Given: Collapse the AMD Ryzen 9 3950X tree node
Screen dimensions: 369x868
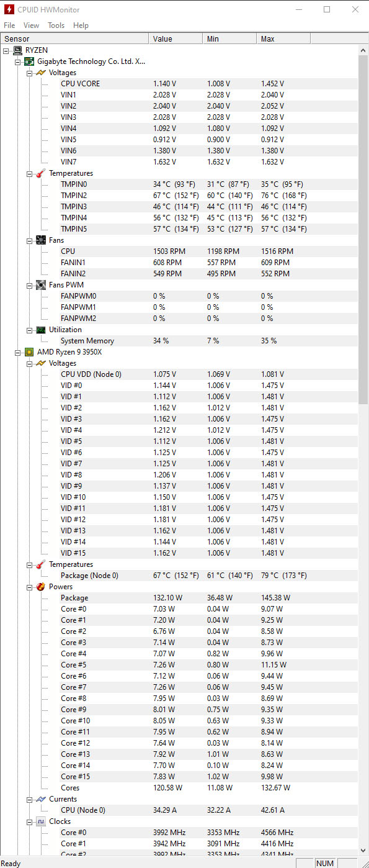Looking at the screenshot, I should tap(18, 352).
